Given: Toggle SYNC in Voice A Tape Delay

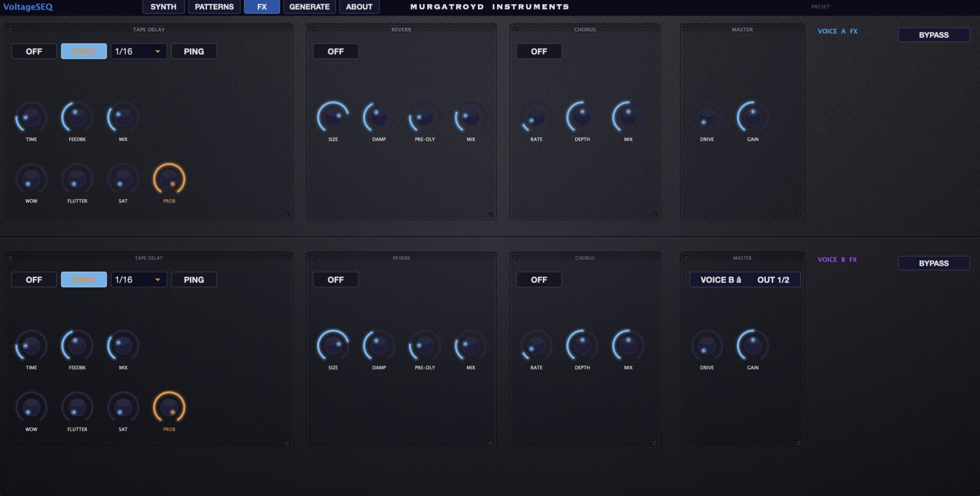Looking at the screenshot, I should click(84, 51).
